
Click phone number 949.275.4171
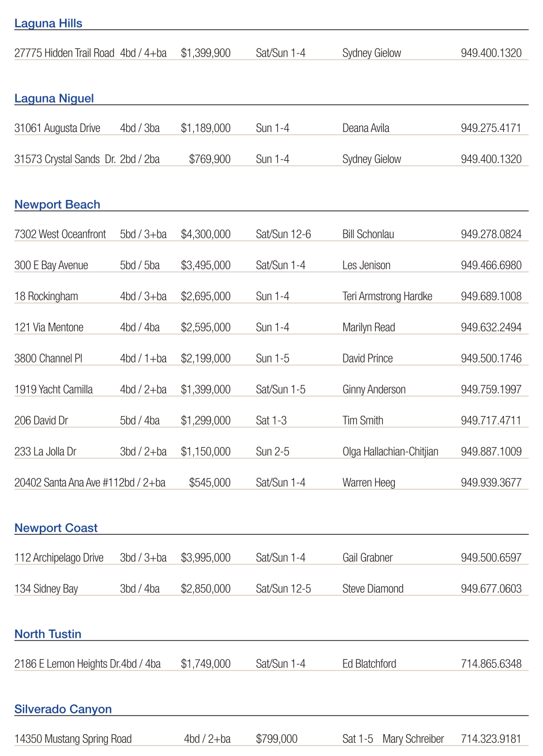tap(491, 128)
